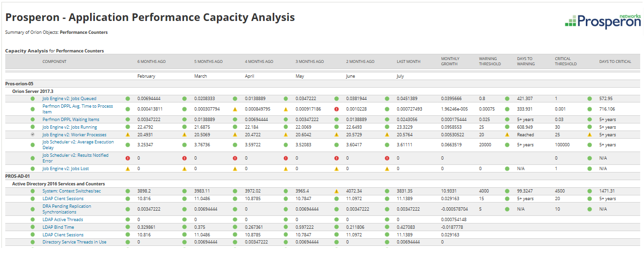Select Active Directory 2016 Services and Counters row
The image size is (644, 254).
[x=58, y=183]
